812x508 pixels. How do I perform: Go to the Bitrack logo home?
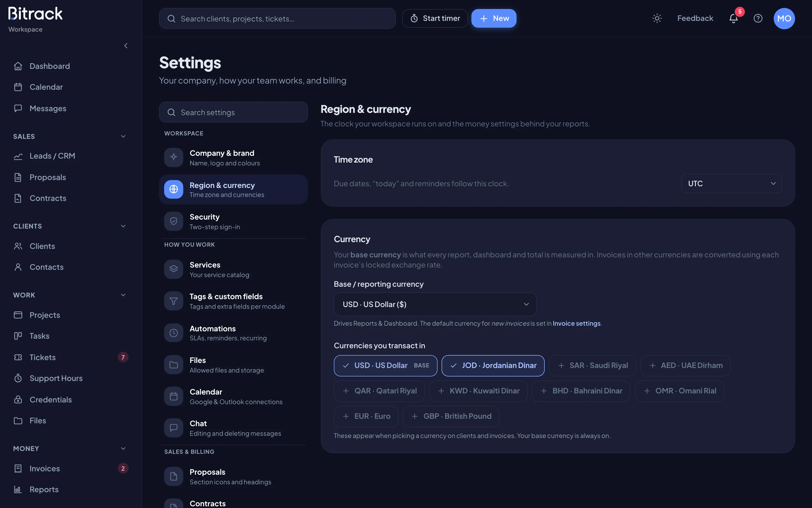(x=35, y=14)
